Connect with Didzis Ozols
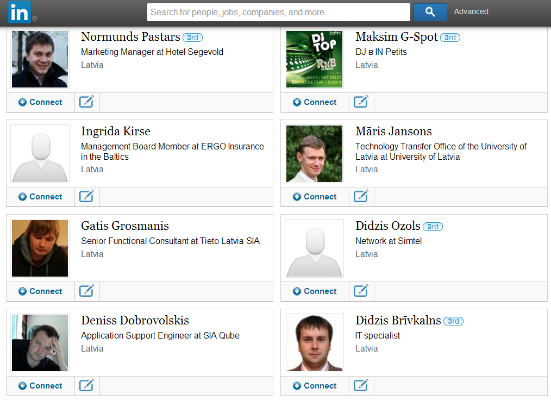The height and width of the screenshot is (401, 551). 315,291
